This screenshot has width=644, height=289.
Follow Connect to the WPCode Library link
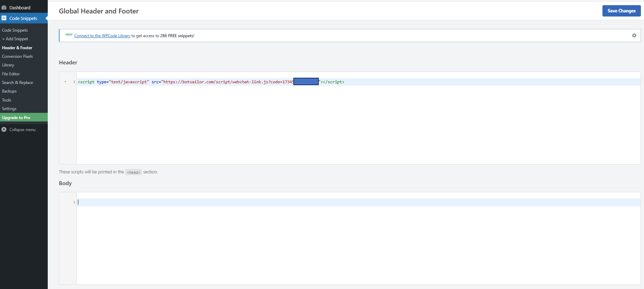pos(102,36)
